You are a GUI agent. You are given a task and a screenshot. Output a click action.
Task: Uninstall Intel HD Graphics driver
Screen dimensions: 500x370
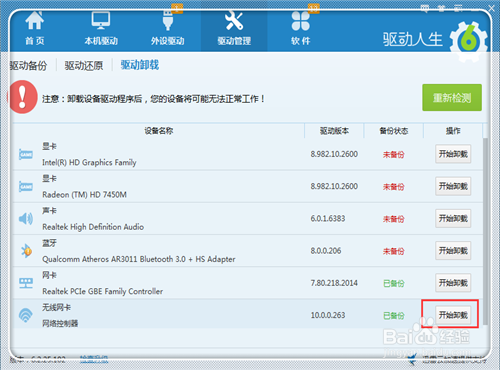click(453, 154)
